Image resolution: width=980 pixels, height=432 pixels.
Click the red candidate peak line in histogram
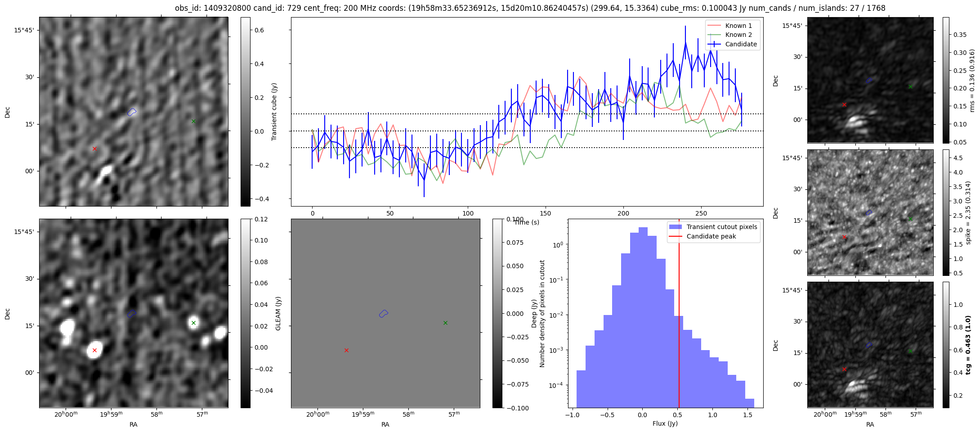point(679,315)
